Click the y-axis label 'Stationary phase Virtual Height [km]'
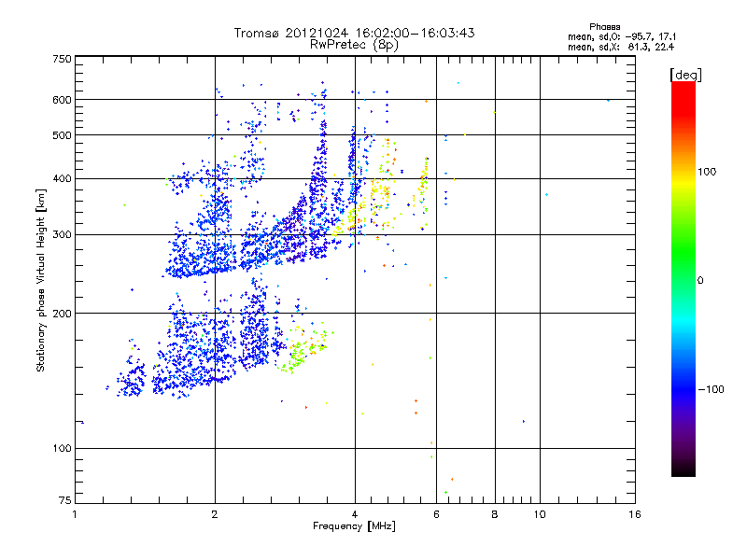 click(x=41, y=281)
